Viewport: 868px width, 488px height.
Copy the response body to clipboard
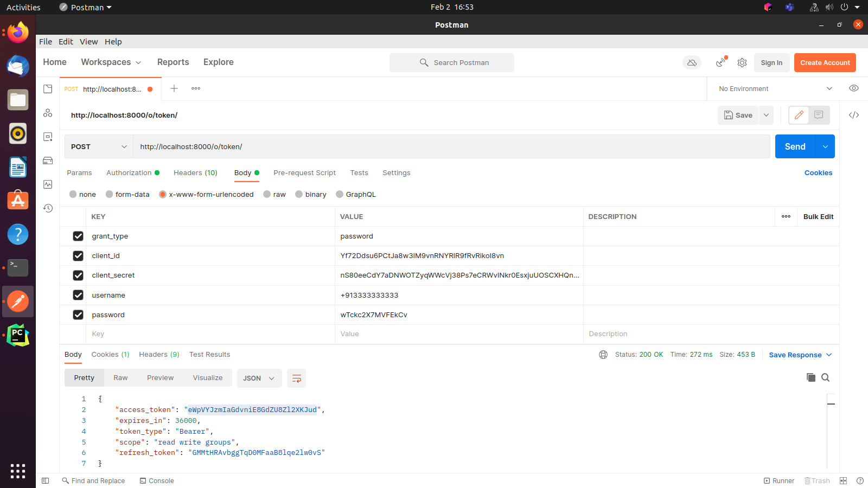(811, 377)
